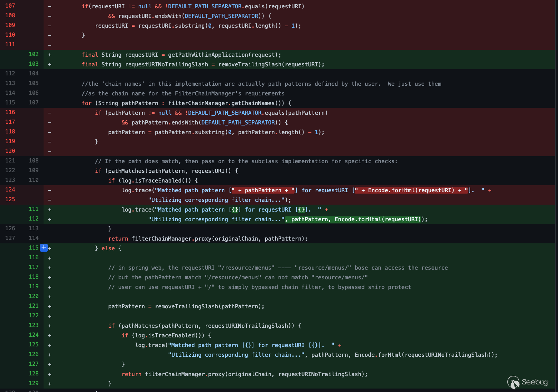Click the line 'if (pathMatches(pathPattern, requestURI)) {'
This screenshot has height=392, width=558.
[167, 171]
